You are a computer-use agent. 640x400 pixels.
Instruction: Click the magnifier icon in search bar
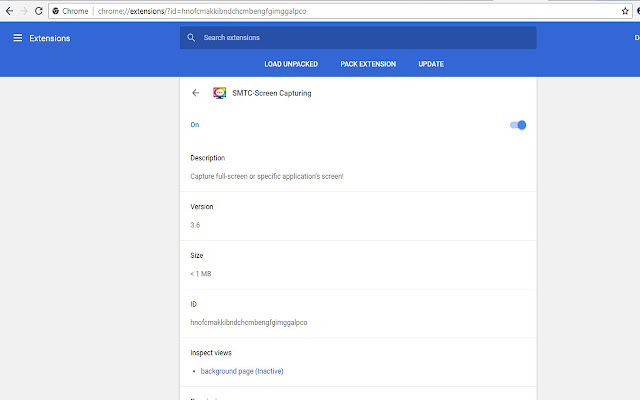click(191, 38)
